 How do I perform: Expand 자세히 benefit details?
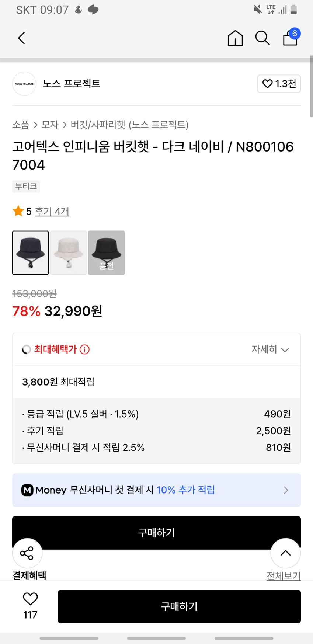coord(270,349)
